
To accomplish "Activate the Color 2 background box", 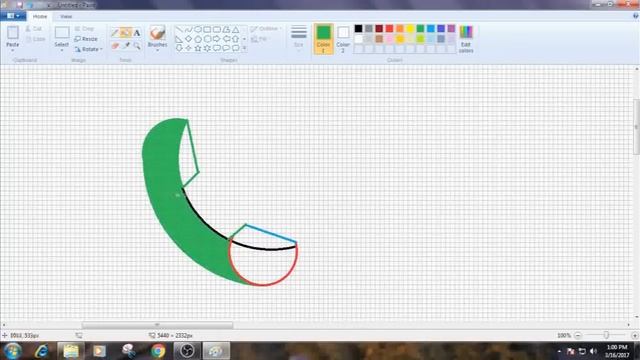I will 343,39.
